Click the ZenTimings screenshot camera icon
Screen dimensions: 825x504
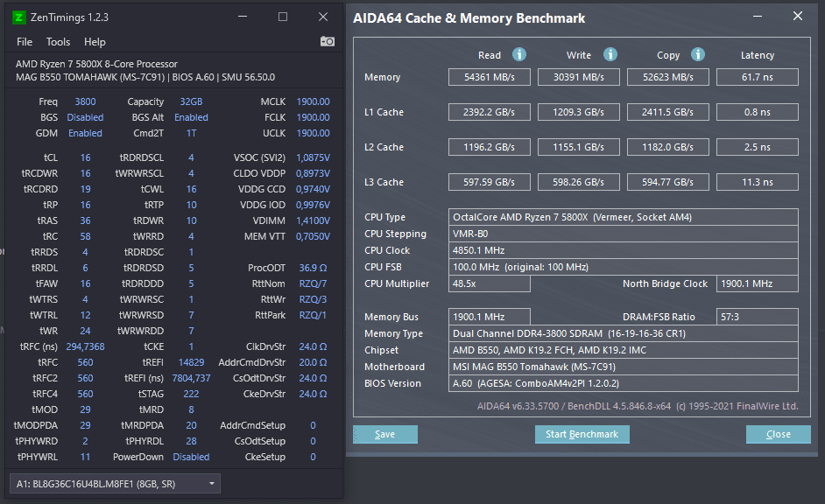[328, 41]
